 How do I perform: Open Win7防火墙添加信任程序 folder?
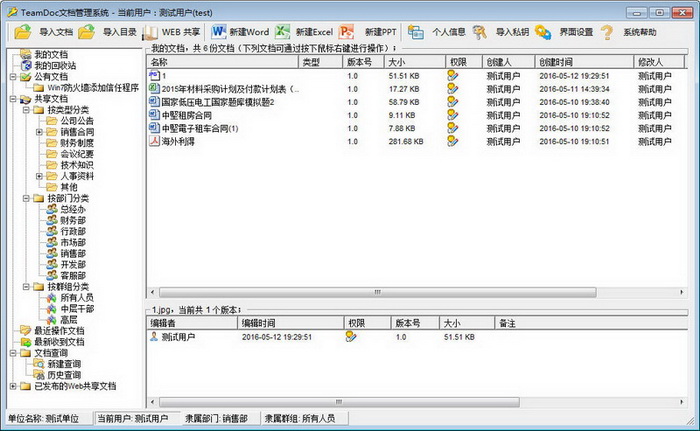pyautogui.click(x=93, y=88)
